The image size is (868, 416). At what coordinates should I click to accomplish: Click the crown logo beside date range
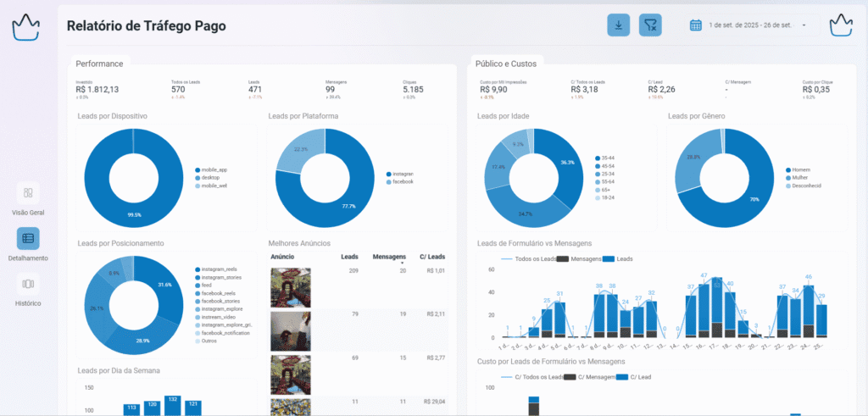[x=843, y=25]
